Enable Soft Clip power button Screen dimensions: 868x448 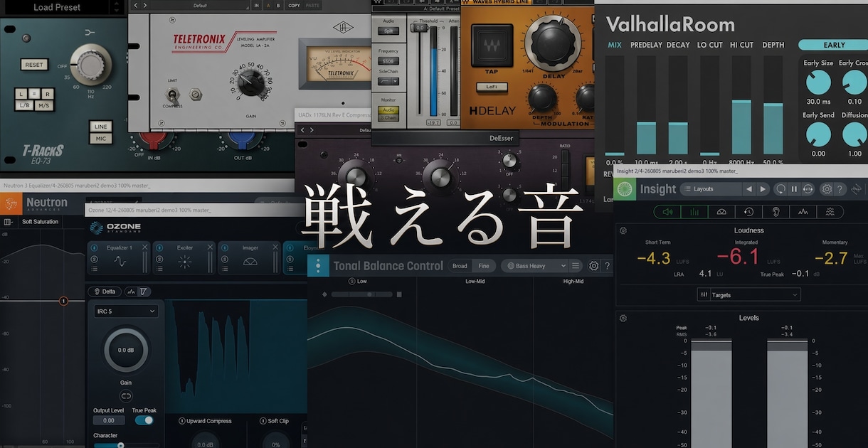click(263, 421)
